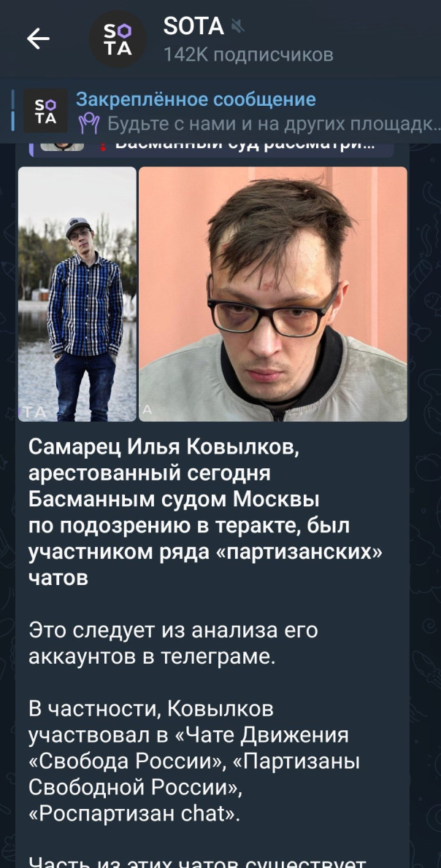Open the close-up photo of the man with glasses

272,294
